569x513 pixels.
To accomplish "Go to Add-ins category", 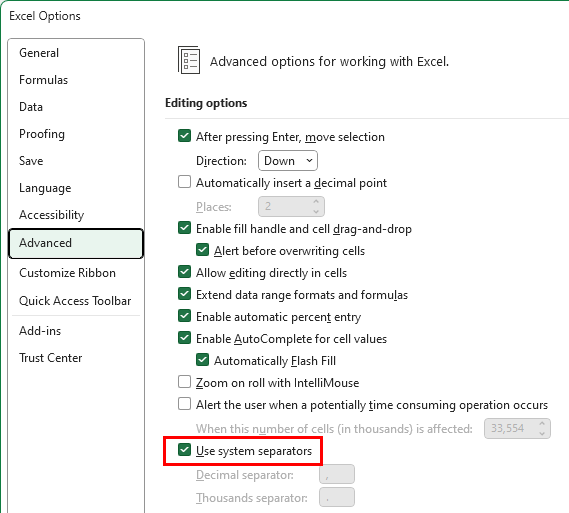I will click(40, 331).
